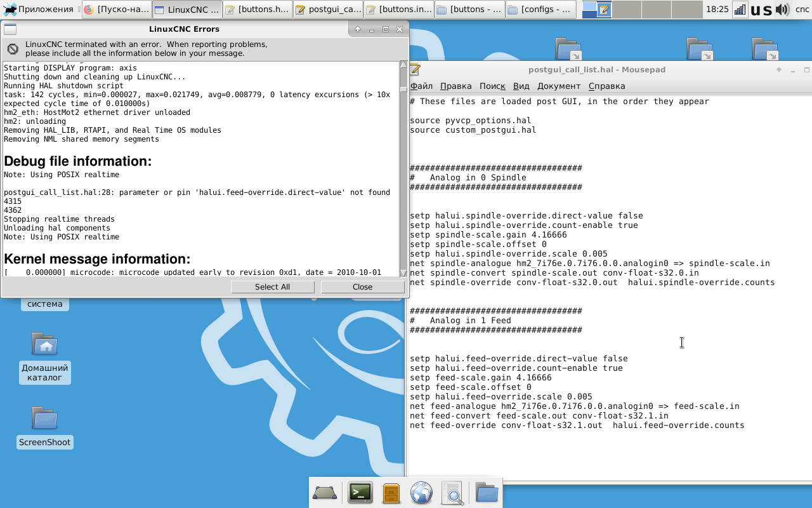
Task: Click the 'setp spindle-scale.gain 4.16666' line
Action: [x=488, y=235]
